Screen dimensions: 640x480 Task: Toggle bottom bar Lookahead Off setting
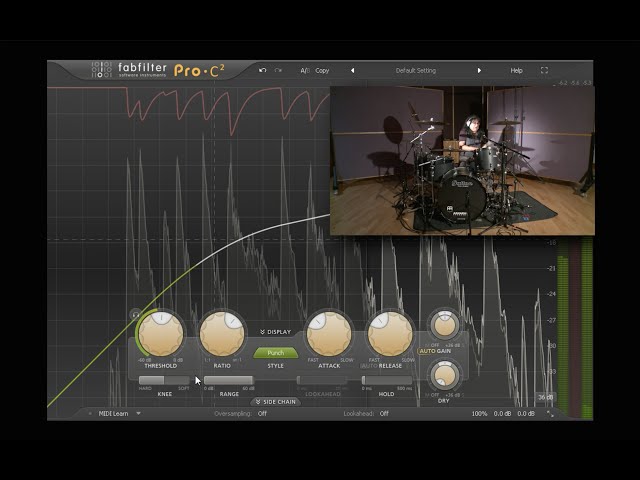384,413
